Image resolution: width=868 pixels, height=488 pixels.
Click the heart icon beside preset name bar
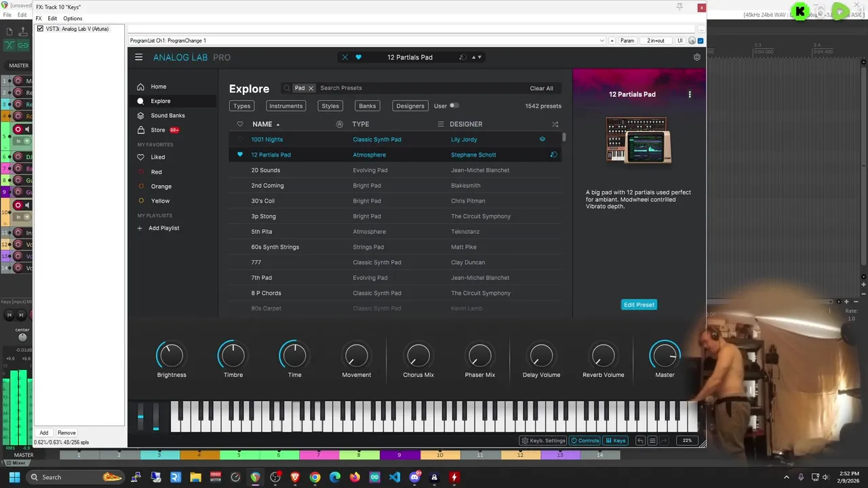click(358, 58)
